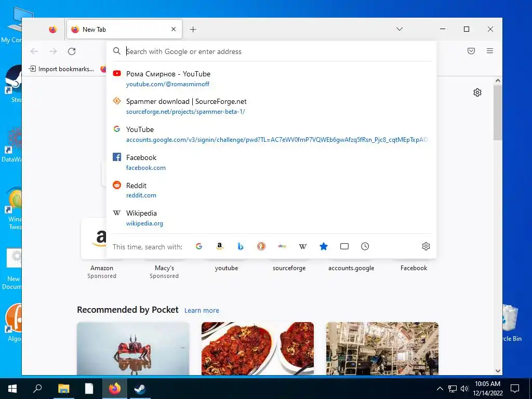
Task: Click the vertical scrollbar thumb
Action: tap(498, 113)
